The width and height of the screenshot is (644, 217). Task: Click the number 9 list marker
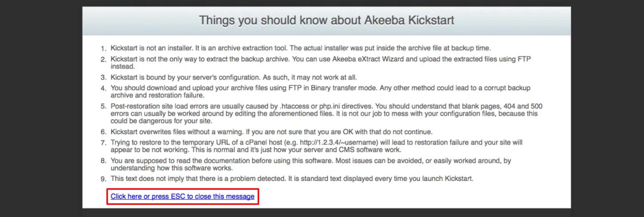click(x=103, y=179)
